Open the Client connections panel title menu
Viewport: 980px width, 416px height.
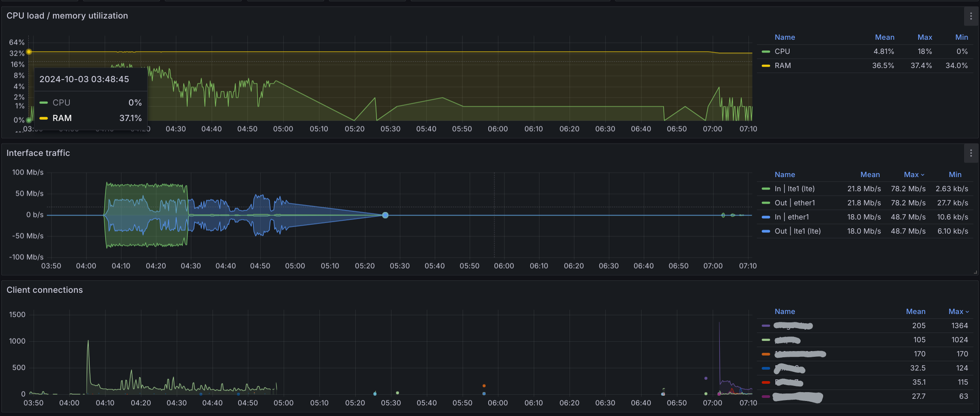(44, 290)
